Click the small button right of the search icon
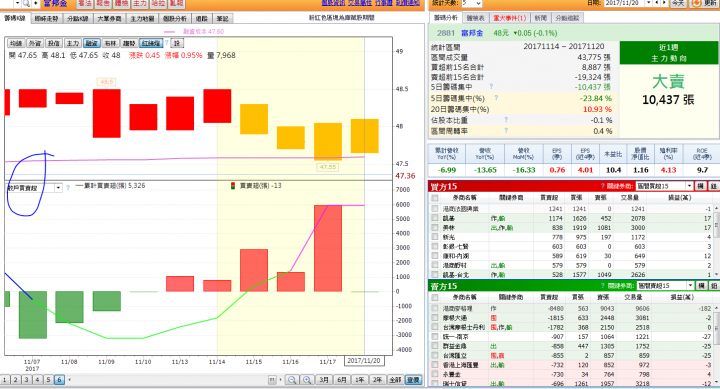This screenshot has width=720, height=389. [x=36, y=3]
